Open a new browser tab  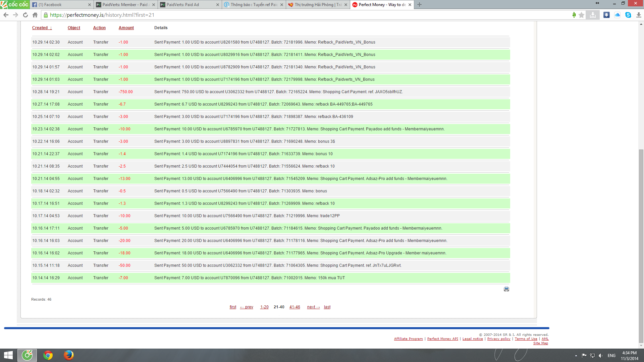(x=419, y=5)
